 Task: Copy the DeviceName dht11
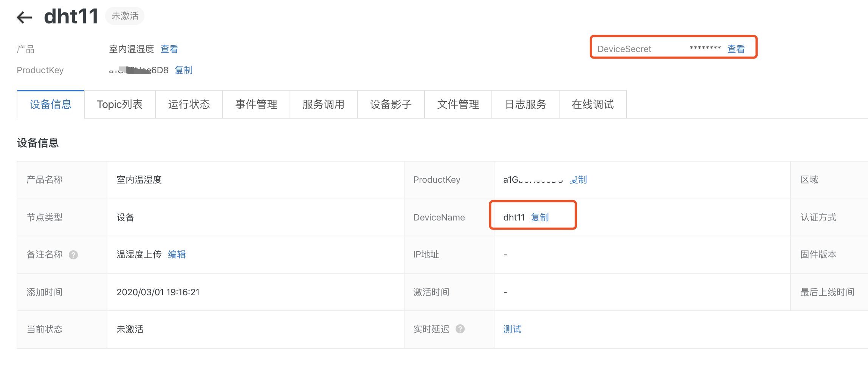pos(539,217)
